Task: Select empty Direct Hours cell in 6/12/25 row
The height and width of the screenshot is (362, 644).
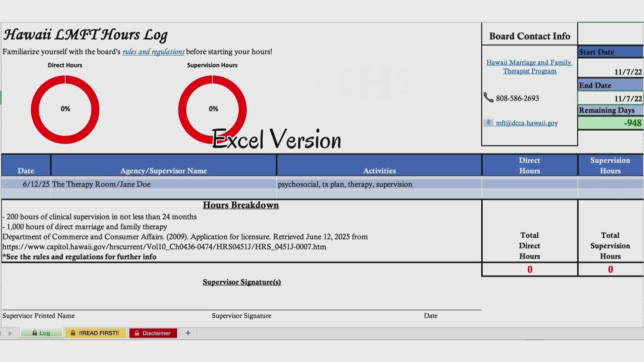Action: pyautogui.click(x=530, y=184)
